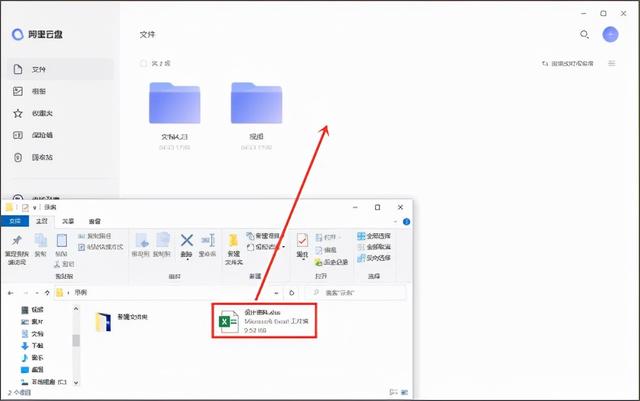Screen dimensions: 640x401
Task: Click the Cut scissors button in ribbon
Action: tap(64, 264)
